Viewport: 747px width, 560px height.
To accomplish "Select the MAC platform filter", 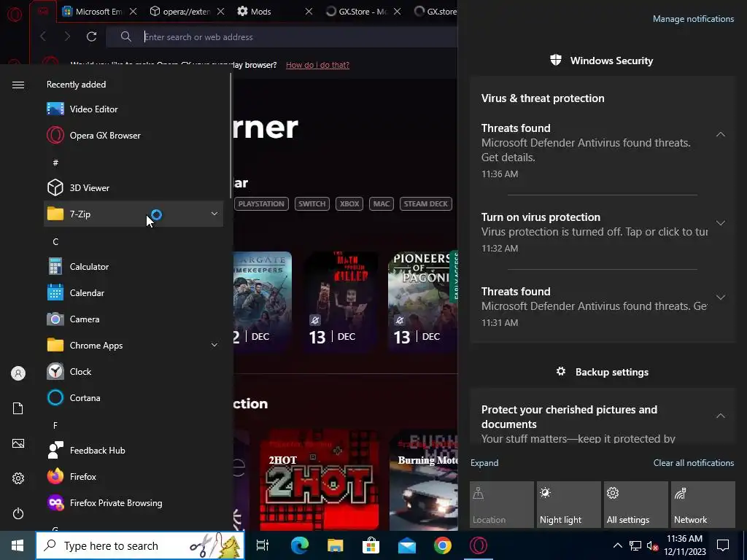I will 381,204.
